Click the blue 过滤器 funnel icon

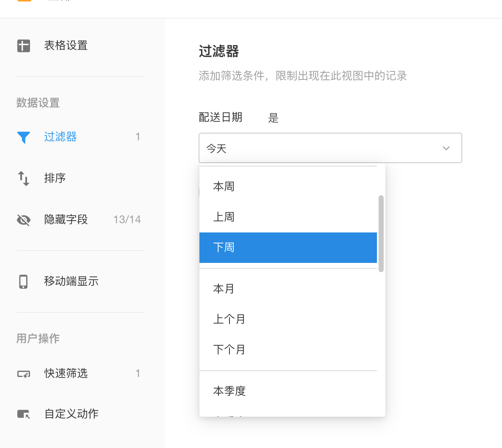[25, 137]
